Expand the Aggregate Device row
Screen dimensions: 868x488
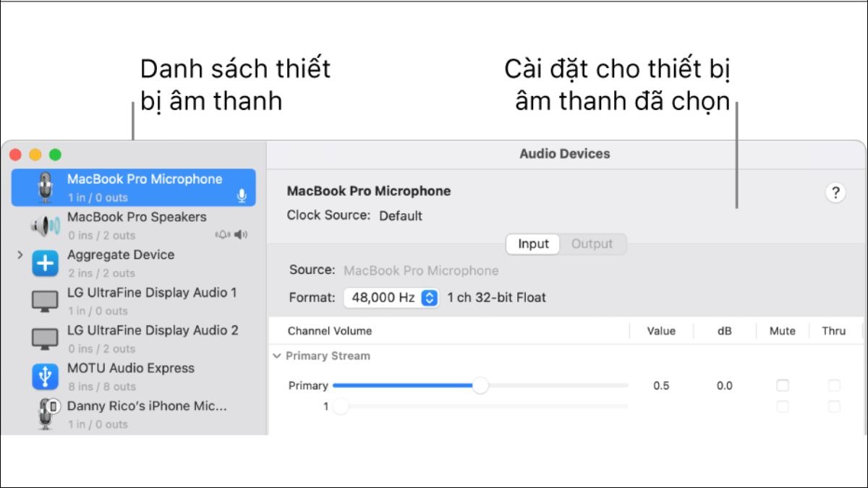[x=20, y=255]
